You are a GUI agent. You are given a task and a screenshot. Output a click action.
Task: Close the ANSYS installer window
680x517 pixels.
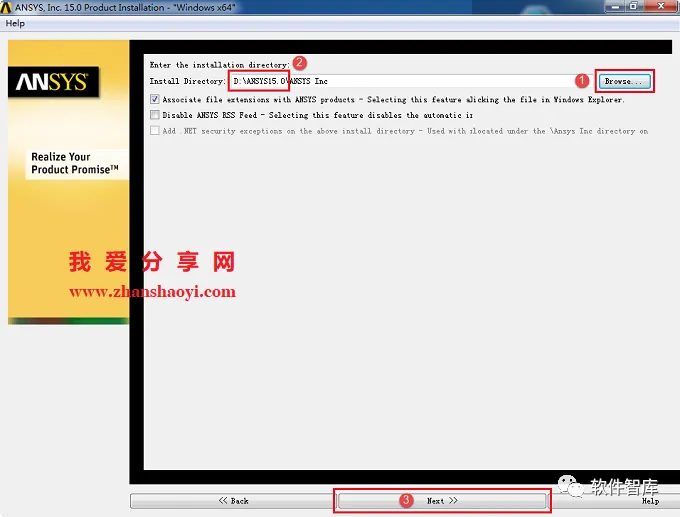(661, 6)
